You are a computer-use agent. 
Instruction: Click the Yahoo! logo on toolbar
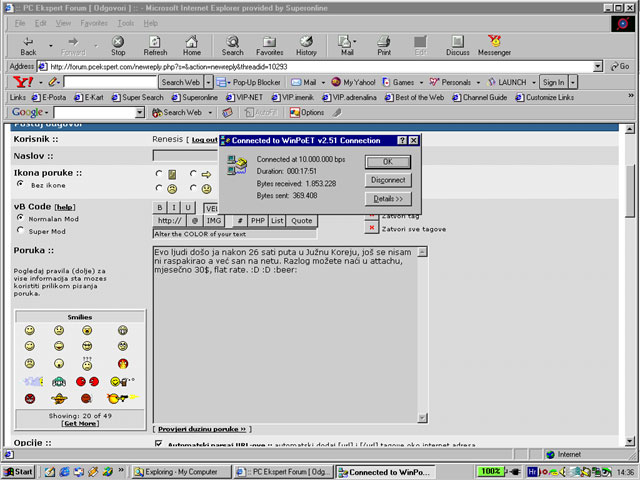pyautogui.click(x=23, y=82)
